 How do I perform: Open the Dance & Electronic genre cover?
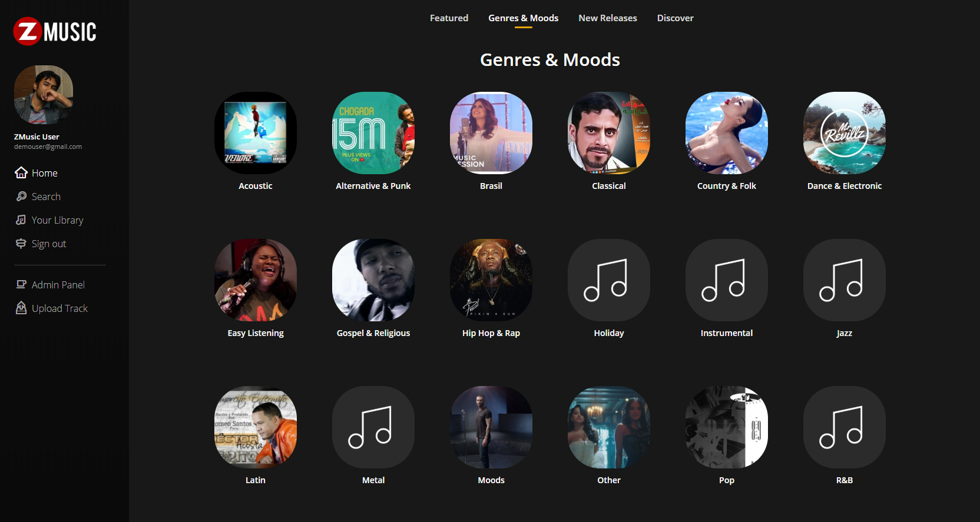845,133
